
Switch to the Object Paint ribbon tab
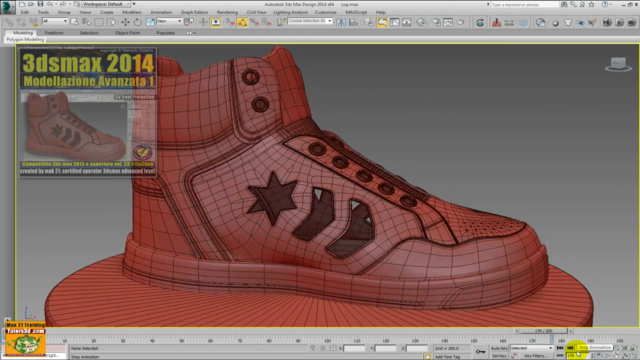click(127, 33)
